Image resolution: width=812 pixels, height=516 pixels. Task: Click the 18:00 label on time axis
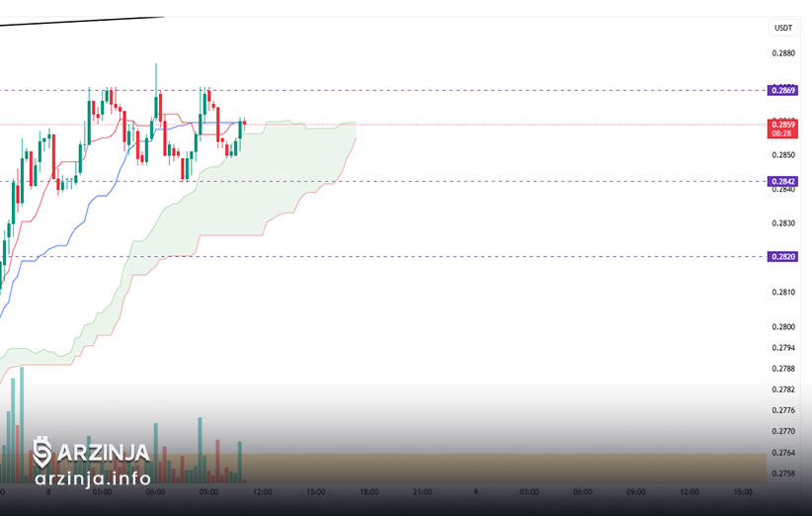369,492
